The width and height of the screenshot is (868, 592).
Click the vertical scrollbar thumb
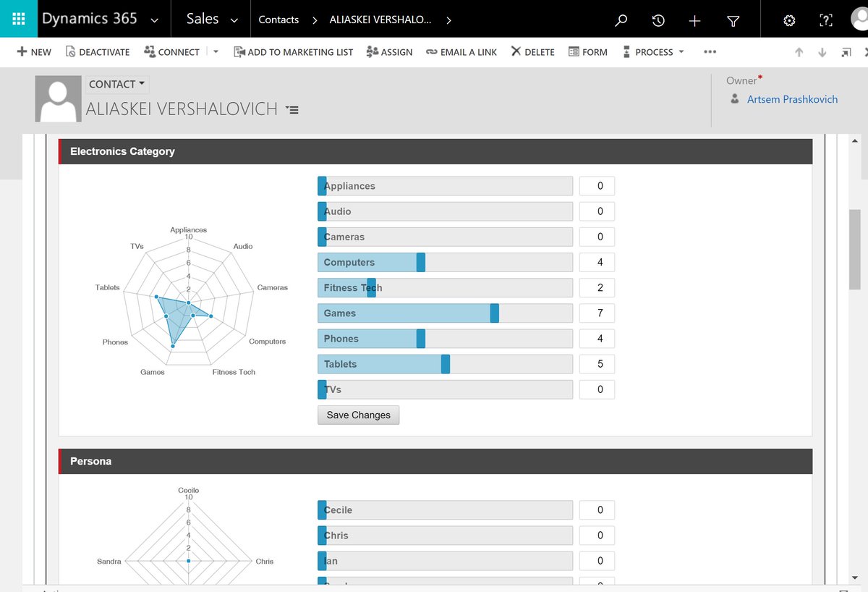[x=855, y=250]
